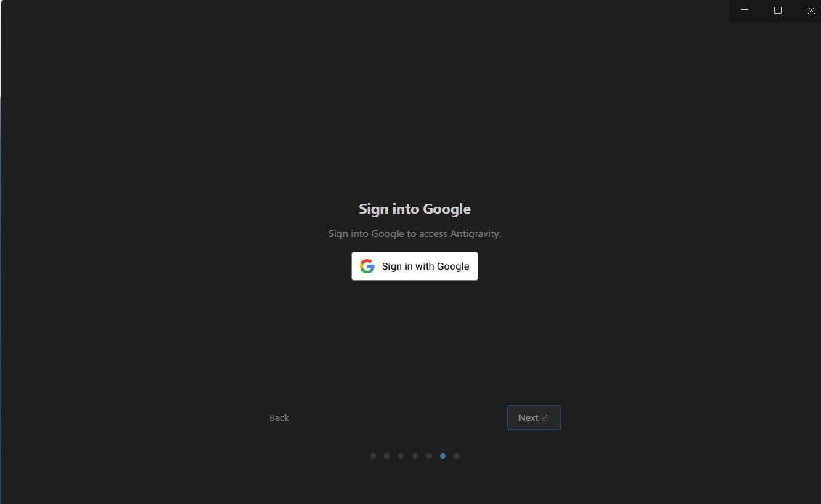Select the third step indicator dot
821x504 pixels.
[x=401, y=456]
